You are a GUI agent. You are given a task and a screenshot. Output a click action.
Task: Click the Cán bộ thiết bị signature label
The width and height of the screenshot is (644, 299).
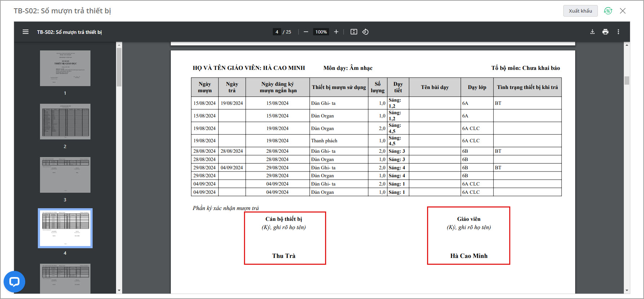284,219
